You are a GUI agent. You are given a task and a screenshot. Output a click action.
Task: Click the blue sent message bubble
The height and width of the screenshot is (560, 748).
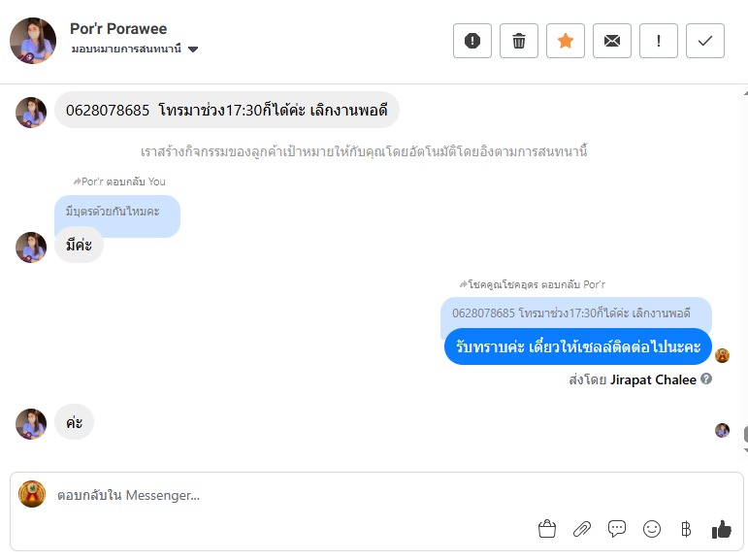578,346
